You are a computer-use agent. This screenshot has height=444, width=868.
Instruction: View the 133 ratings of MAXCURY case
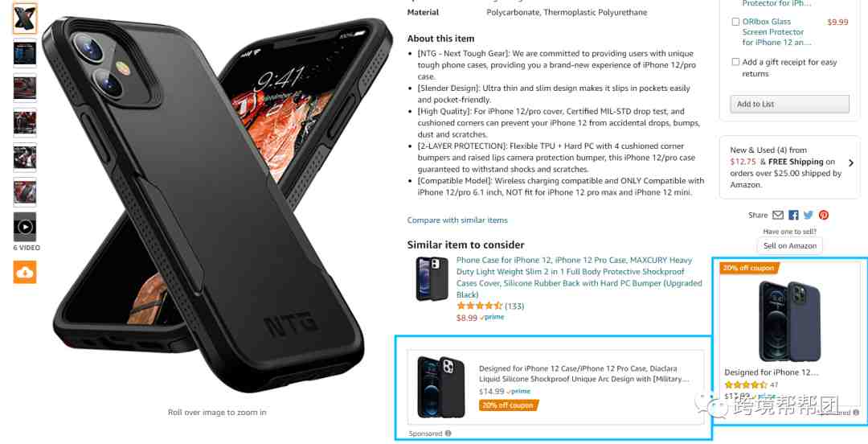(x=514, y=306)
